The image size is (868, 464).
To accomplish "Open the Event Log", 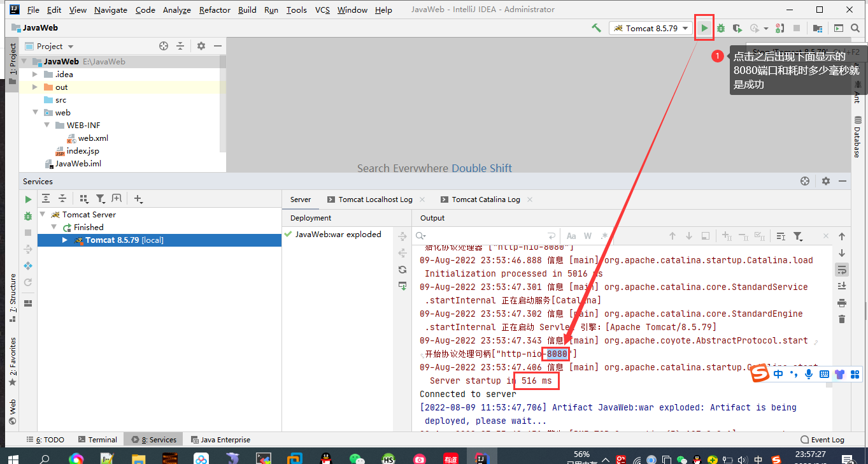I will click(822, 439).
